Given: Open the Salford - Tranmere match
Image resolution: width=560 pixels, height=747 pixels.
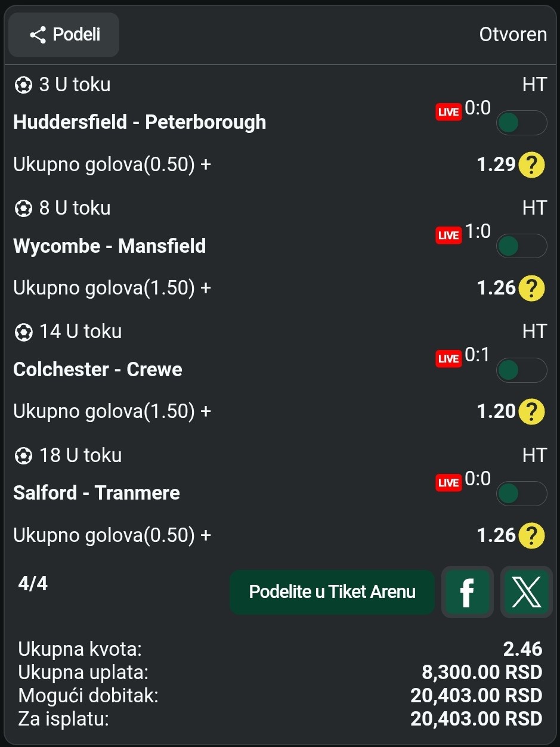Looking at the screenshot, I should coord(97,493).
